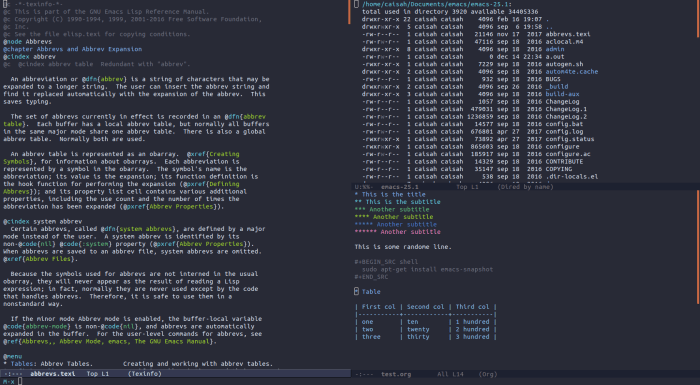
Task: Click the 'Table' org heading
Action: click(367, 292)
